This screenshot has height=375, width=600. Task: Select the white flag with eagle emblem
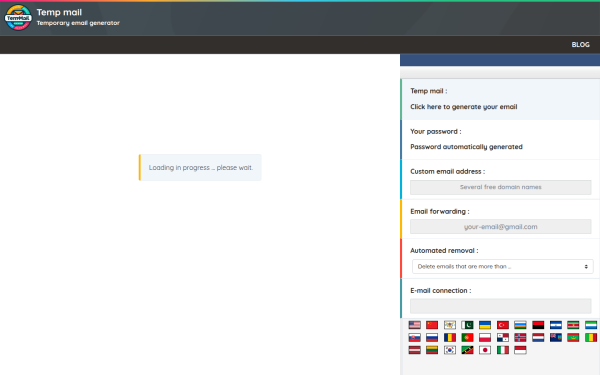coord(450,325)
